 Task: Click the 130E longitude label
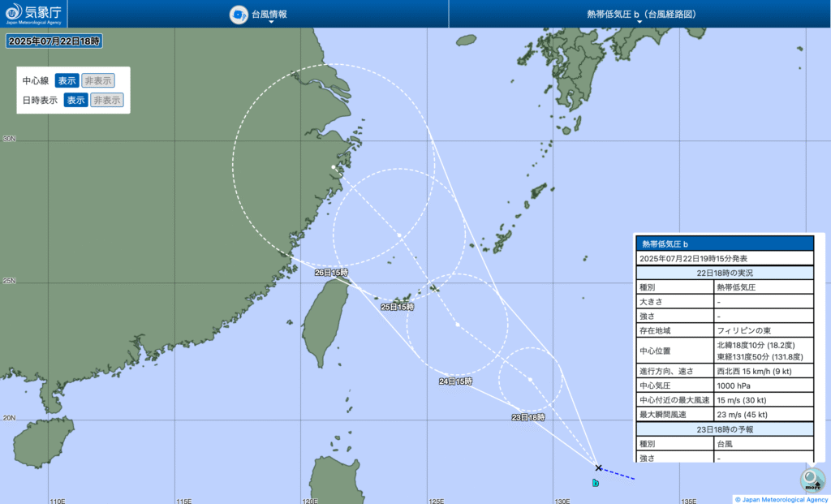pos(562,501)
